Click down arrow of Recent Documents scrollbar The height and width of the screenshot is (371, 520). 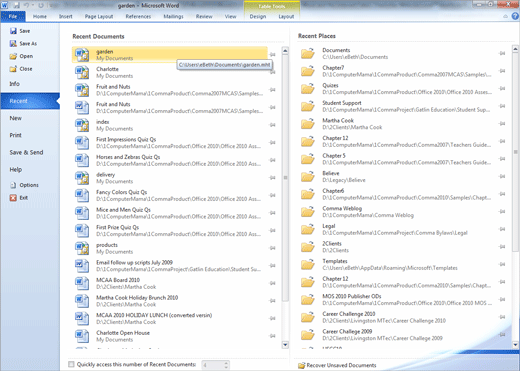(285, 345)
